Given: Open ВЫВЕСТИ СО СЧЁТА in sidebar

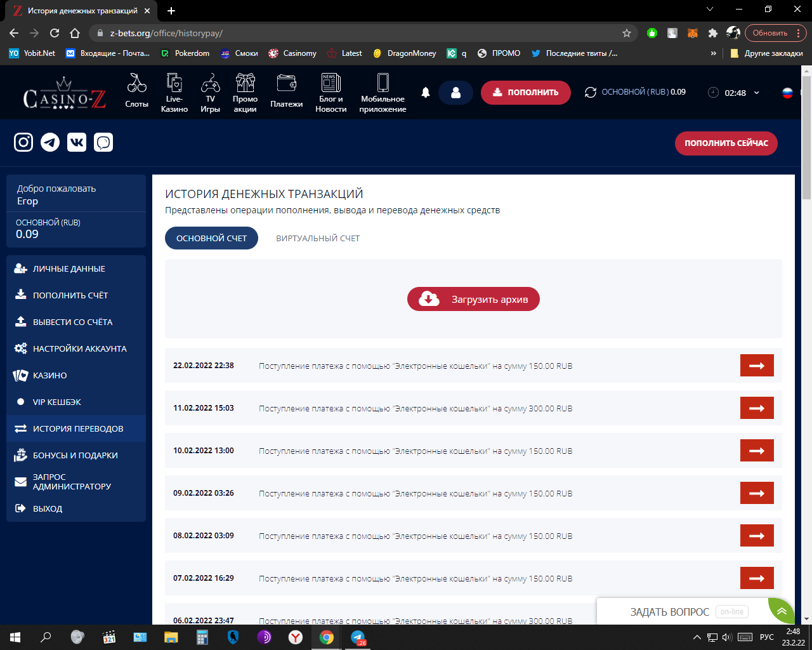Looking at the screenshot, I should pyautogui.click(x=76, y=322).
